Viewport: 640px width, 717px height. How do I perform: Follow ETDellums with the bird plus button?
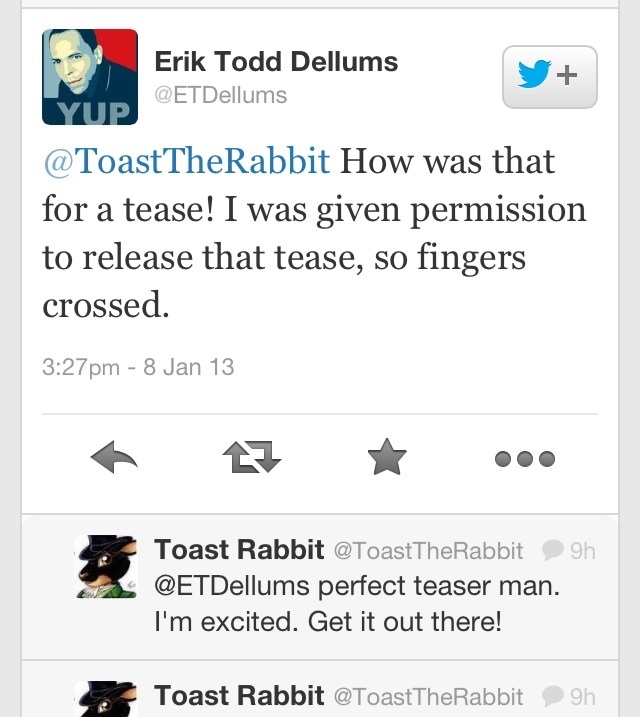click(x=549, y=76)
